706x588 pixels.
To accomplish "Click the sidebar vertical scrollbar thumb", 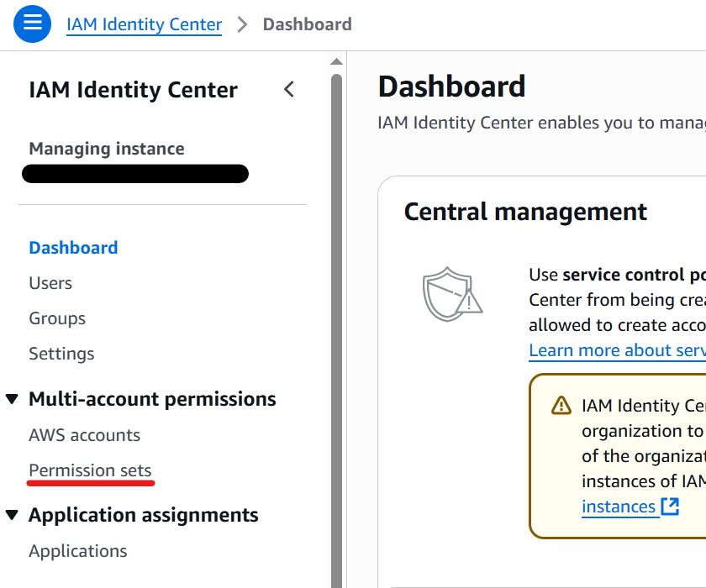I will [x=336, y=331].
